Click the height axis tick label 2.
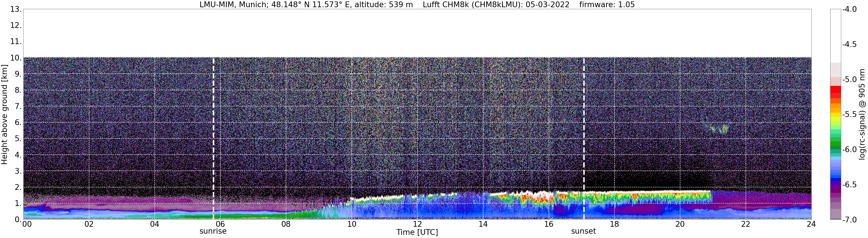Viewport: 868px width, 238px height. pyautogui.click(x=18, y=187)
